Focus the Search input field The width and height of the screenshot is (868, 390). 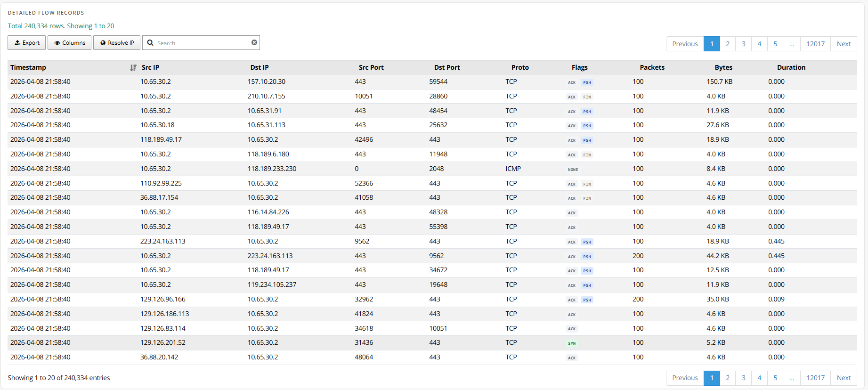(203, 43)
